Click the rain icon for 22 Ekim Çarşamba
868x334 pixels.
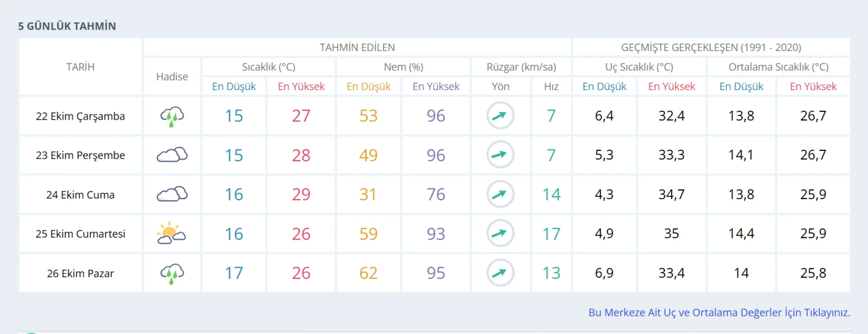172,116
